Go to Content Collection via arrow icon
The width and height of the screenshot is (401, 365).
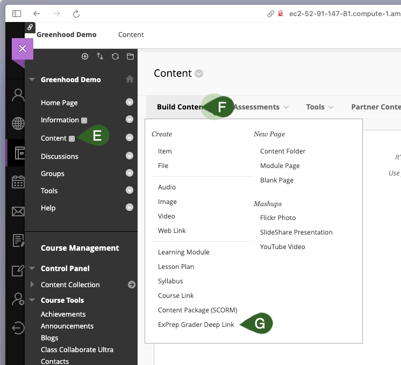(131, 284)
